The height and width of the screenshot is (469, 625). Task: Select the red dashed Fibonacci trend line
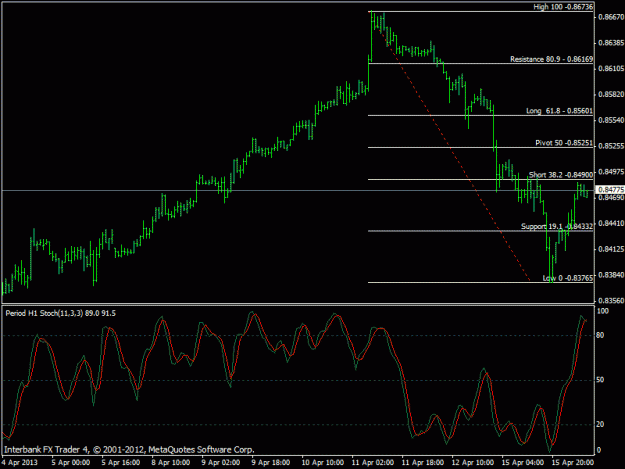coord(451,147)
